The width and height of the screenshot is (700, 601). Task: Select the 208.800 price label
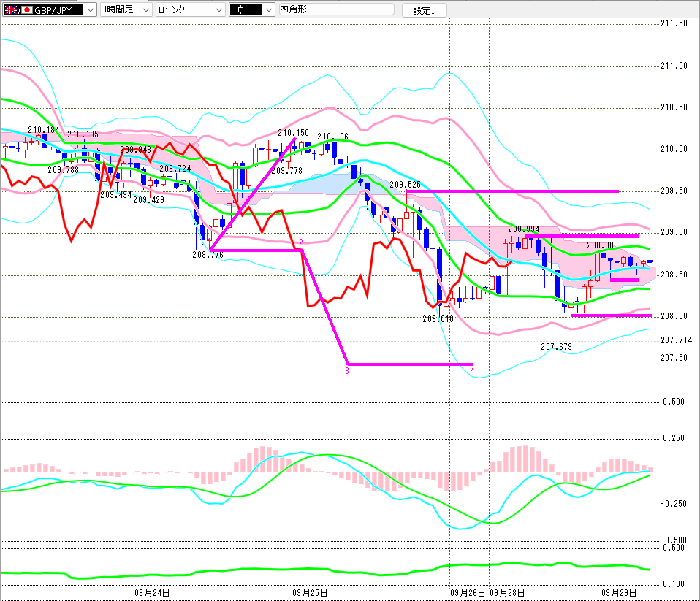pos(602,245)
